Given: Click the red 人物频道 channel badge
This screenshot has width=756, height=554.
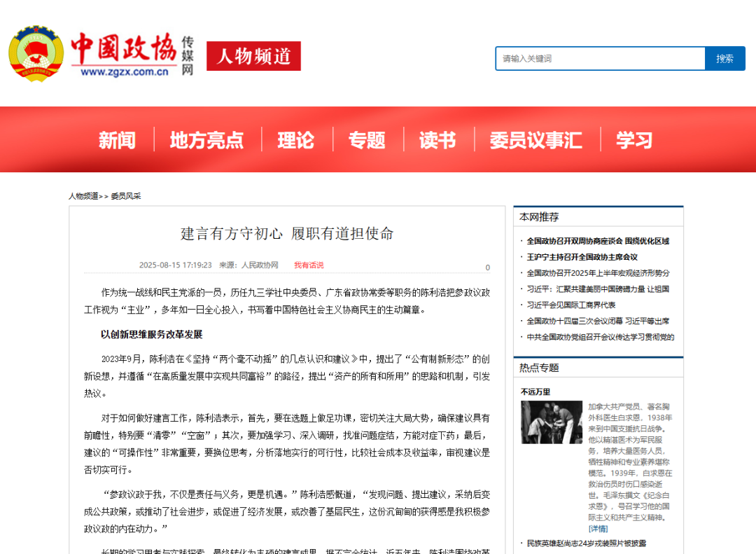Looking at the screenshot, I should pyautogui.click(x=253, y=56).
